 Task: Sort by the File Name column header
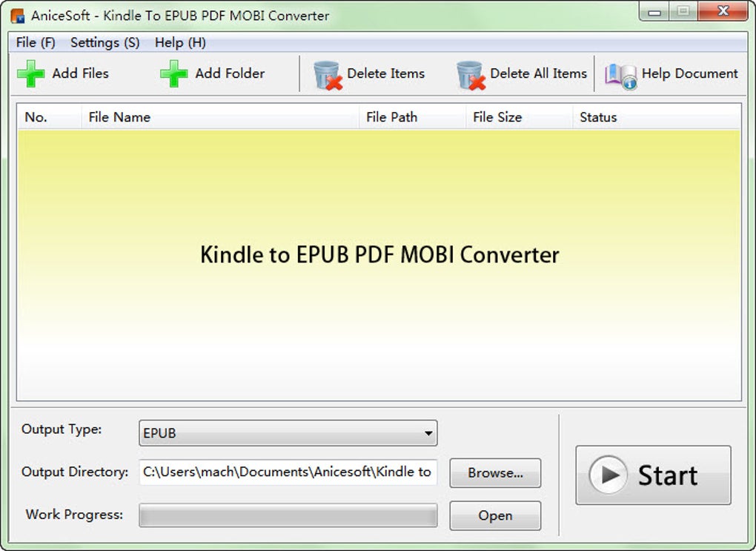220,116
